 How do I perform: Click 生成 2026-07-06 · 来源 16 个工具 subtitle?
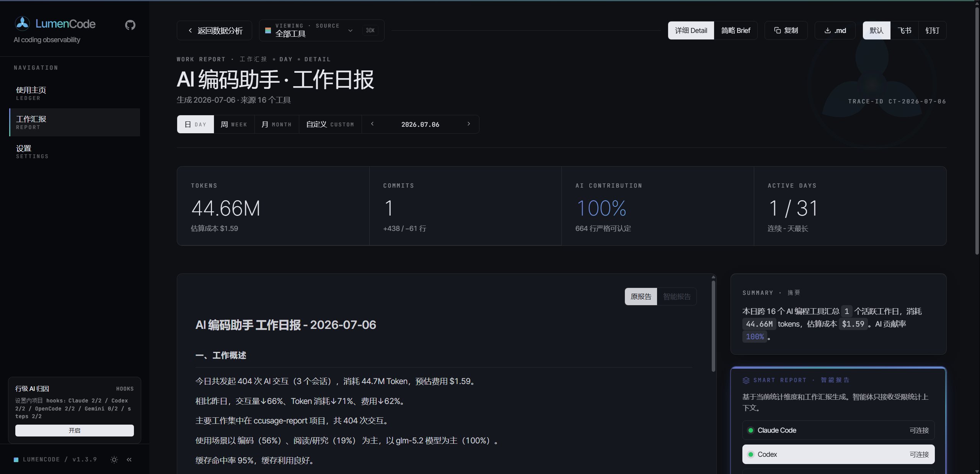(x=233, y=100)
